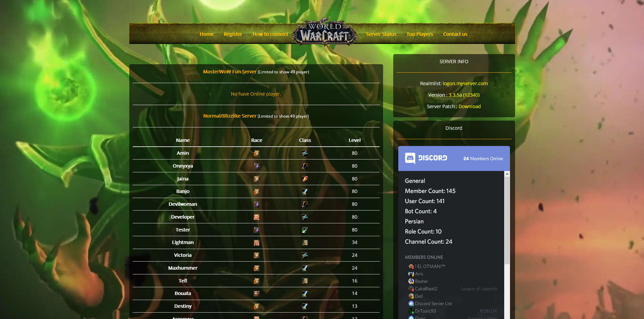The width and height of the screenshot is (644, 319).
Task: Click the Download server patch link
Action: pos(469,106)
